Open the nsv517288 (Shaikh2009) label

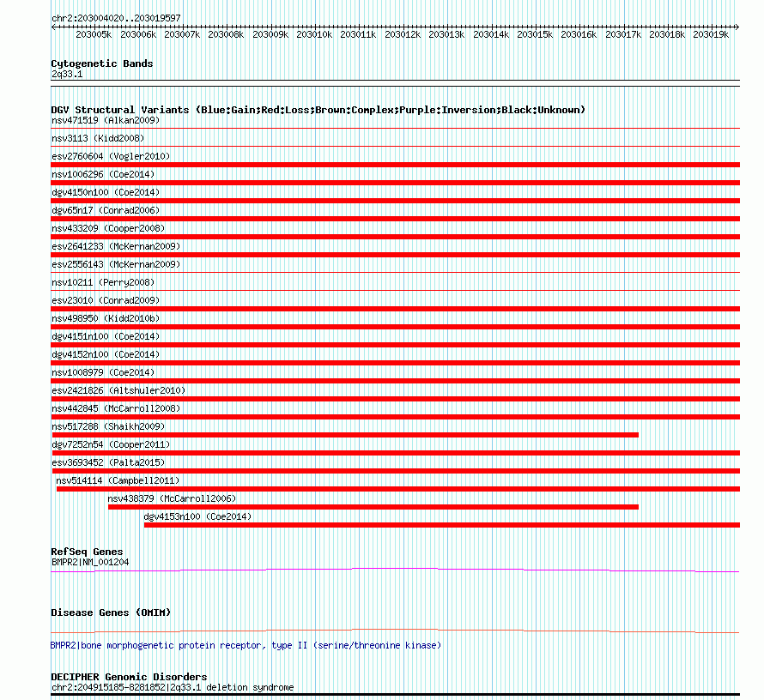coord(108,426)
